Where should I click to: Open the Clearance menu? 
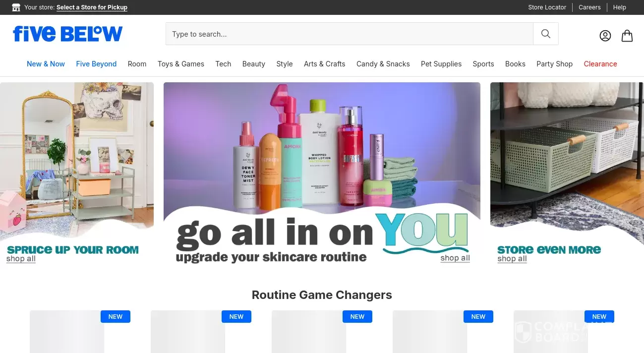600,64
